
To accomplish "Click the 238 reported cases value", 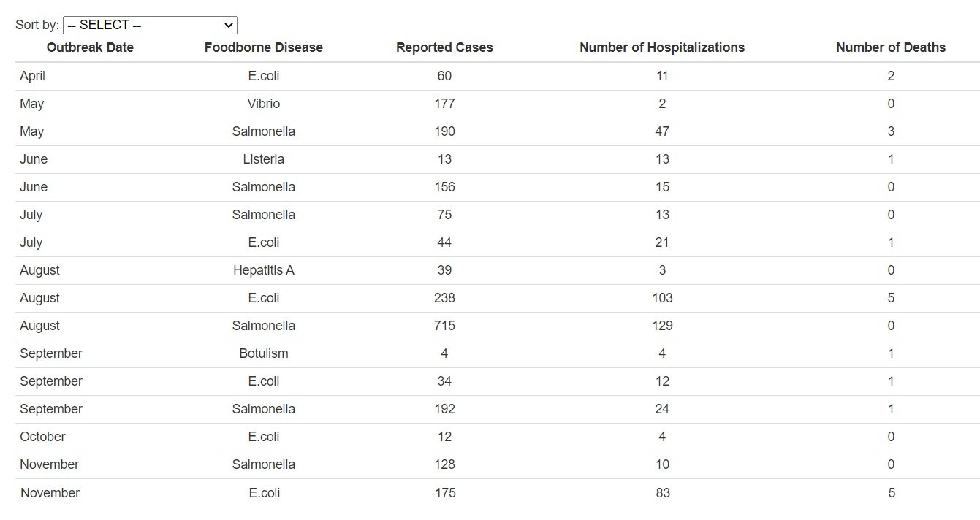I will (444, 298).
